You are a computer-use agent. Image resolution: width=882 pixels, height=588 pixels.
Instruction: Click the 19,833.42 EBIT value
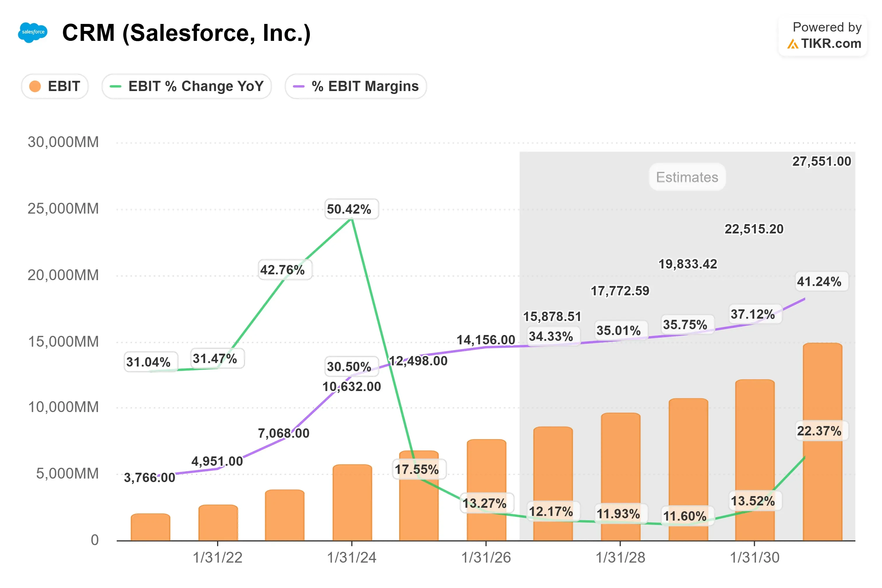coord(687,264)
